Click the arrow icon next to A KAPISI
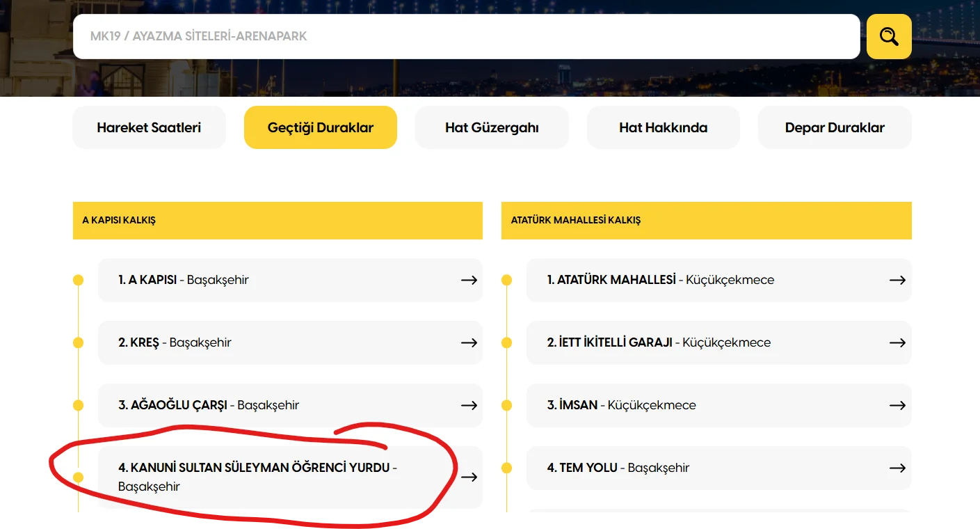 coord(469,280)
